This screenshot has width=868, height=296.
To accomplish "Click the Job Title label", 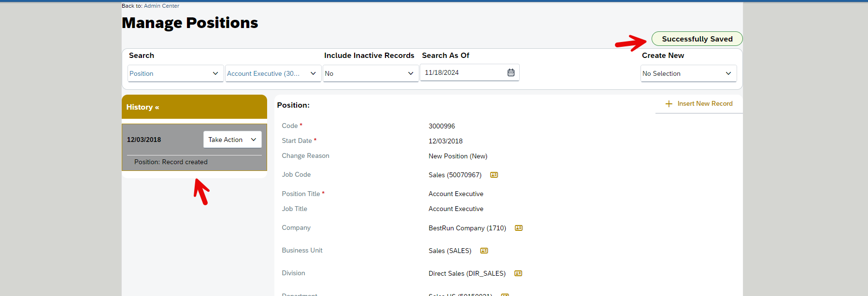I will click(295, 209).
